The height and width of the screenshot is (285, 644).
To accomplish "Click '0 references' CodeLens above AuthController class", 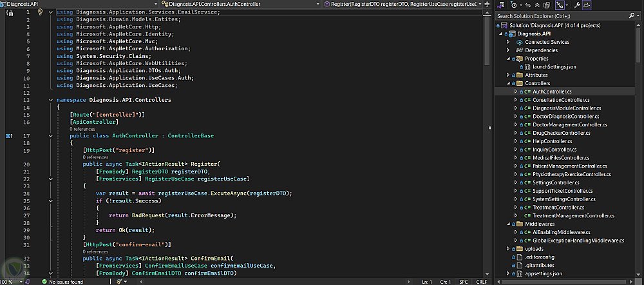I will click(x=82, y=129).
